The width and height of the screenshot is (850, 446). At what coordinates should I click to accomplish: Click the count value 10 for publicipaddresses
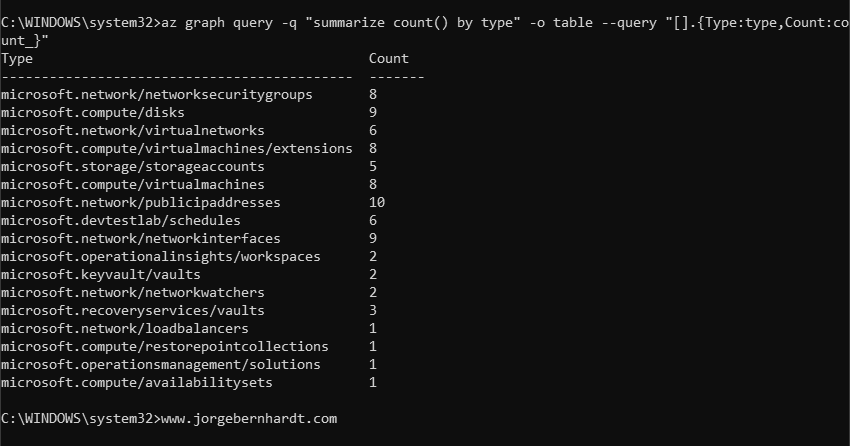377,203
